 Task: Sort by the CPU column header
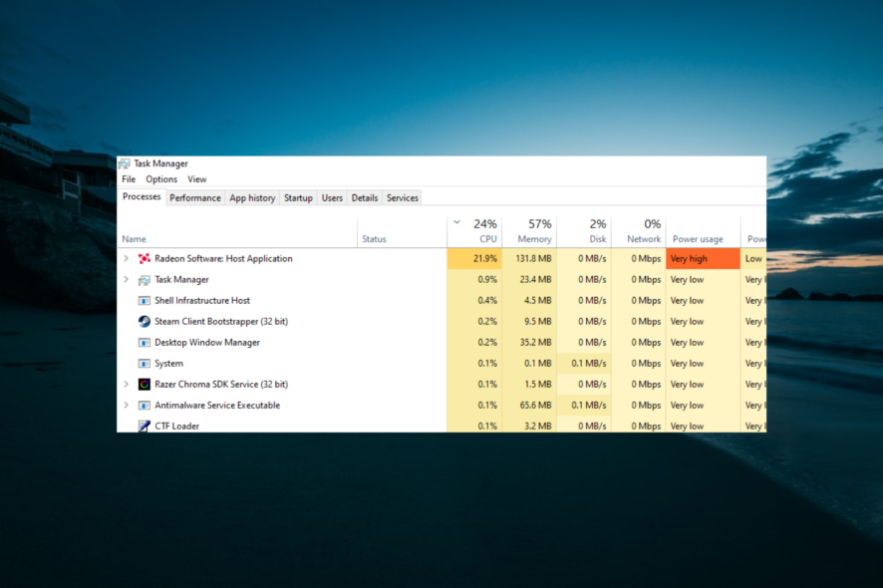coord(474,232)
